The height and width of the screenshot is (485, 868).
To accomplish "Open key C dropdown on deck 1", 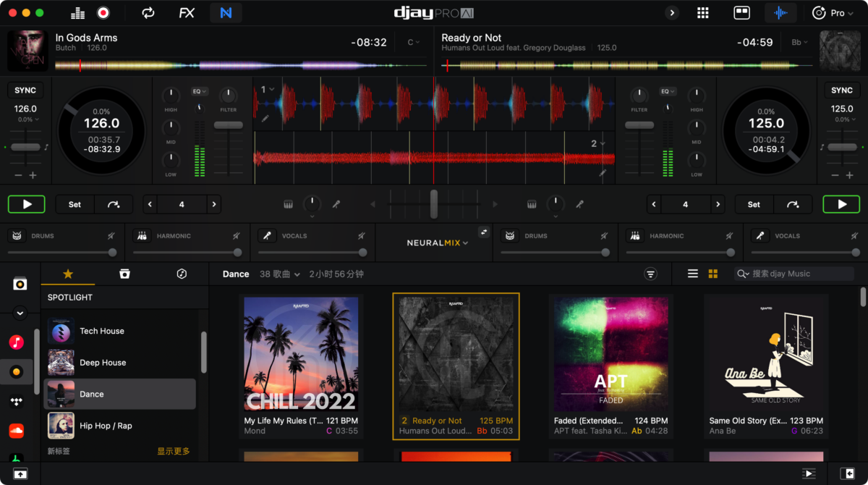I will pyautogui.click(x=414, y=43).
